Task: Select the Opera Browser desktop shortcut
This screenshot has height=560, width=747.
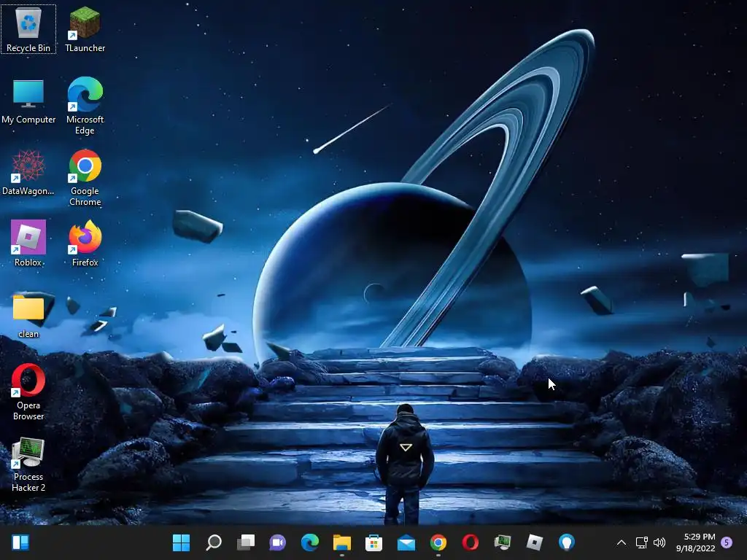Action: (28, 392)
